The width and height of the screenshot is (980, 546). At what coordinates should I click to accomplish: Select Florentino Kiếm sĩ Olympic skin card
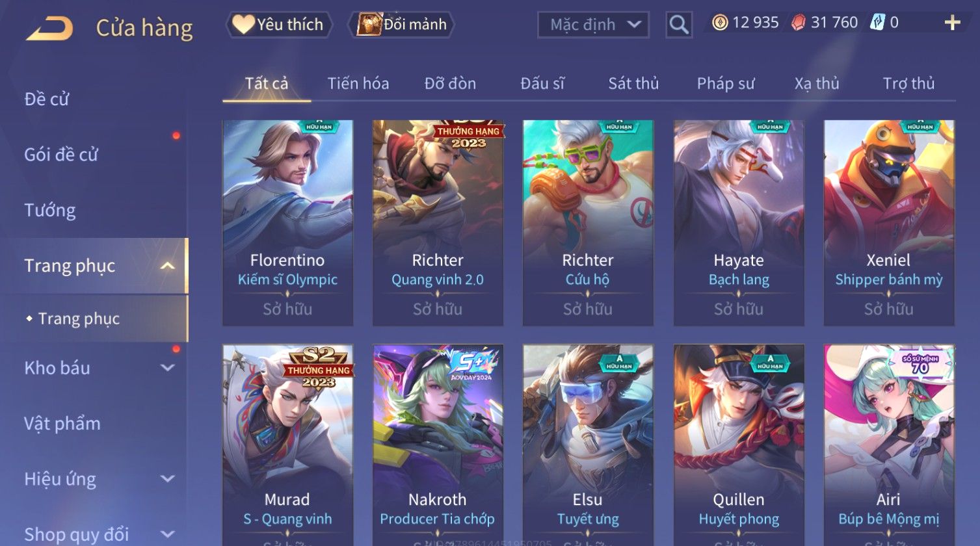click(287, 223)
